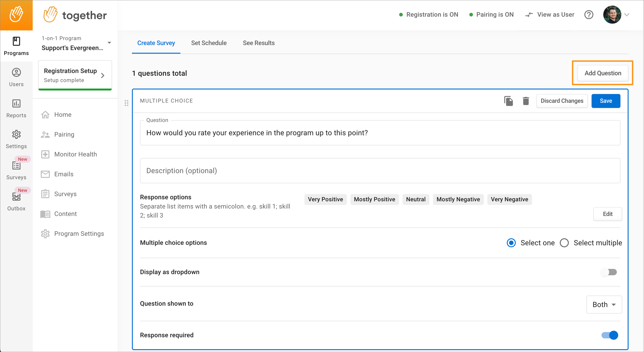
Task: Expand the Registration Setup card
Action: click(x=75, y=75)
